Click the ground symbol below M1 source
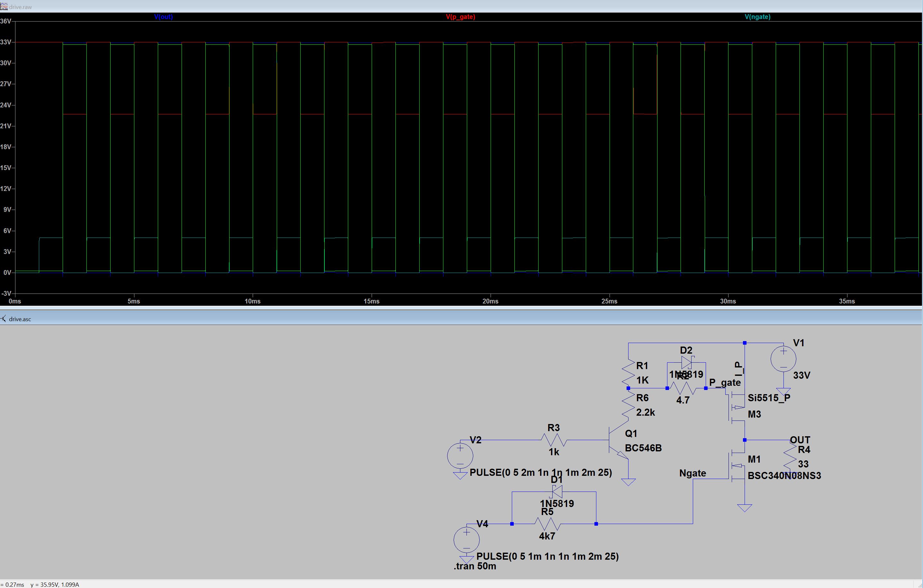 coord(744,508)
